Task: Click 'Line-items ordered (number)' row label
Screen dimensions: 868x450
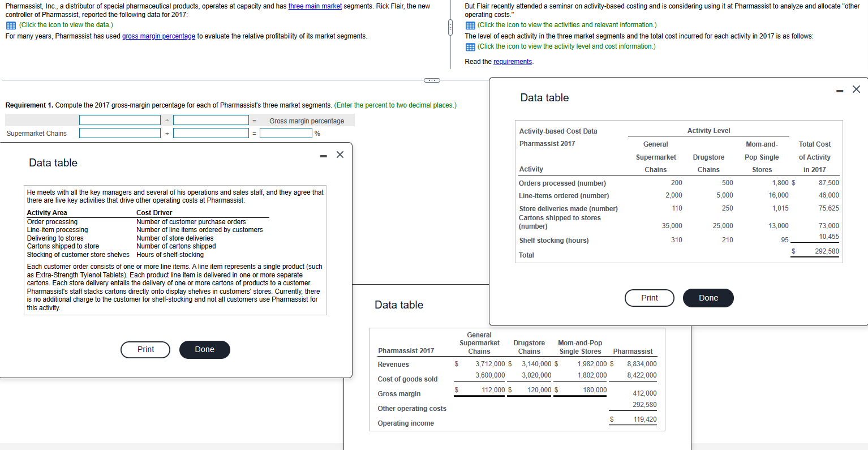Action: pyautogui.click(x=564, y=196)
